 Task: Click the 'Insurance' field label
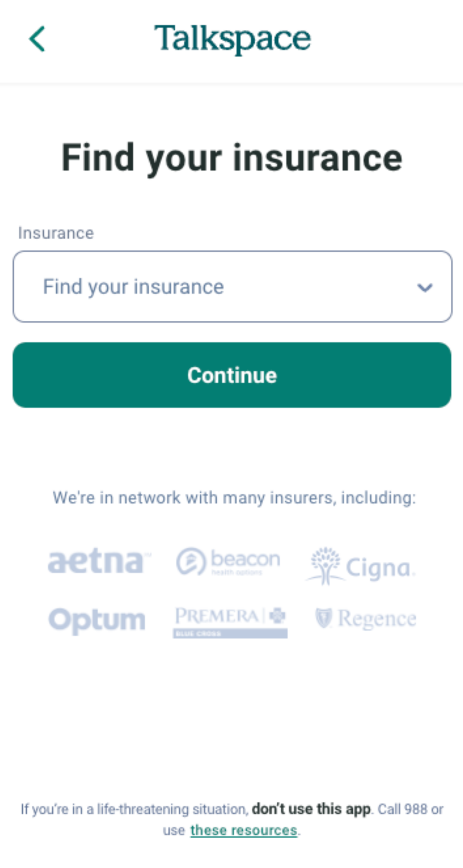[x=56, y=233]
